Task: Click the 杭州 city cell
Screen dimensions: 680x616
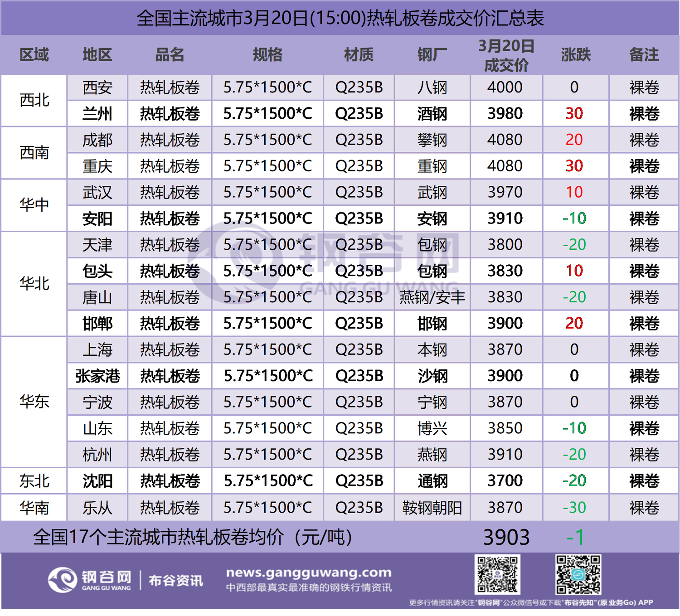Action: 97,455
